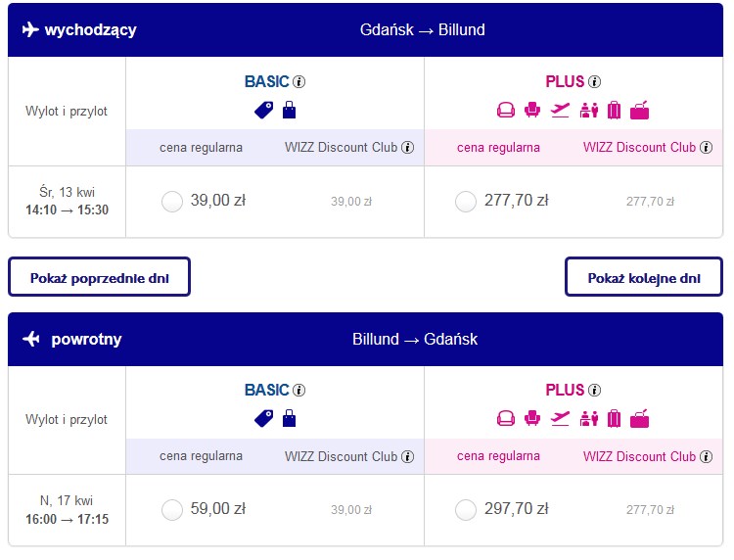
Task: Open PLUS info icon in return flight section
Action: tap(594, 390)
